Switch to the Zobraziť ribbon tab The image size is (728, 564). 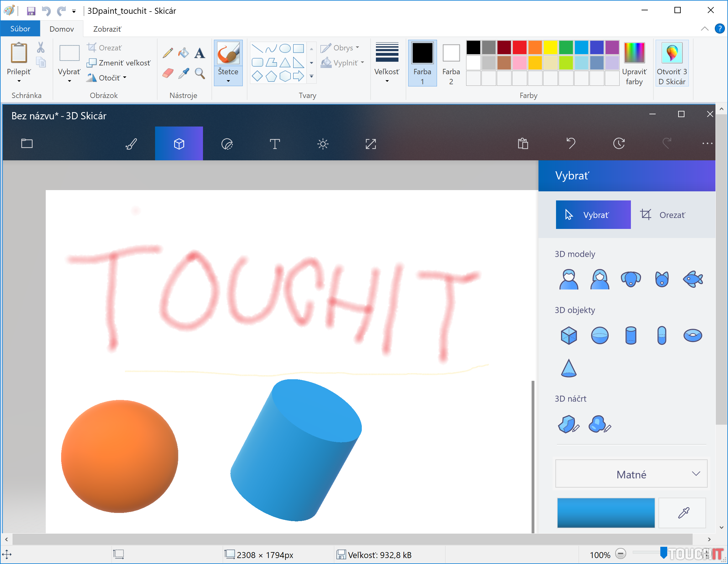pyautogui.click(x=107, y=29)
